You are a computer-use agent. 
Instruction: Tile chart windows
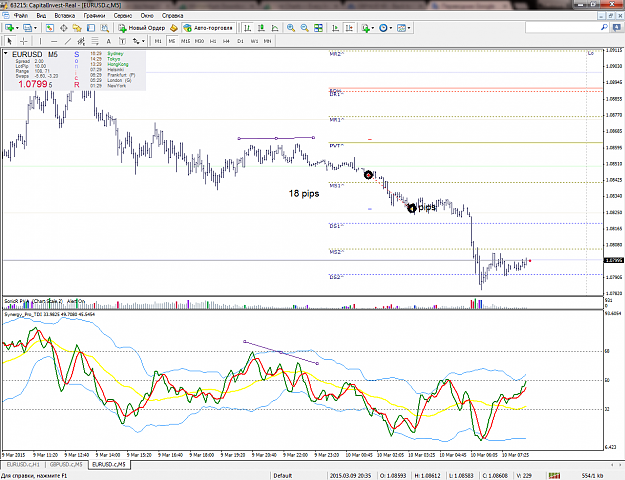(318, 28)
